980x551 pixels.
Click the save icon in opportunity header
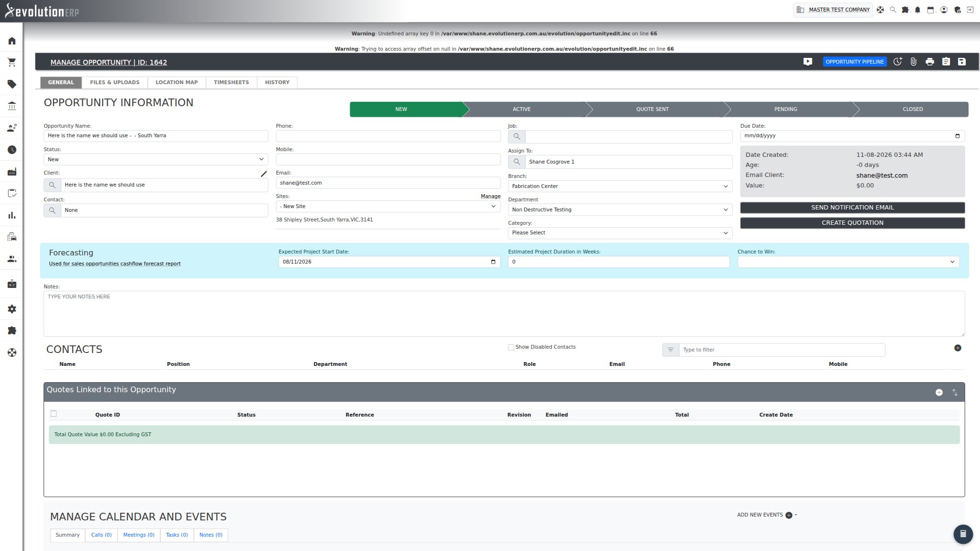pyautogui.click(x=962, y=62)
